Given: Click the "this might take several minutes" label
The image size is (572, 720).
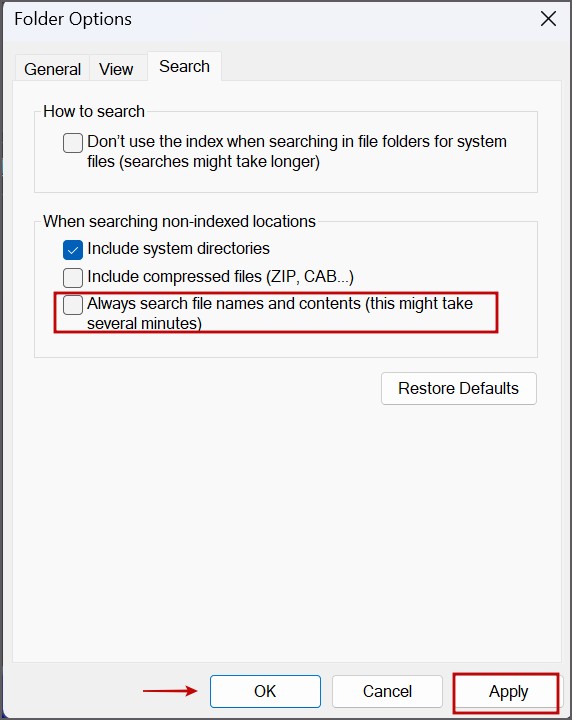Looking at the screenshot, I should coord(280,314).
